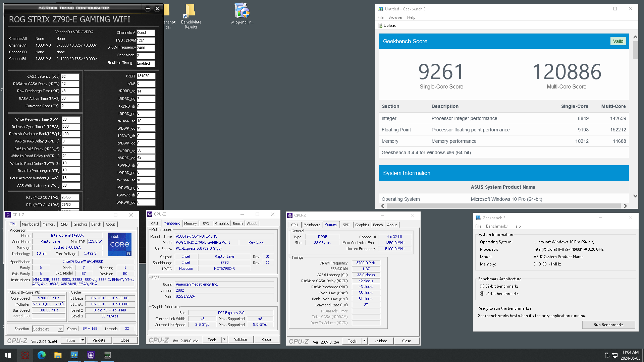Open Tools dropdown arrow in CPU-Z Mainboard window

(224, 340)
